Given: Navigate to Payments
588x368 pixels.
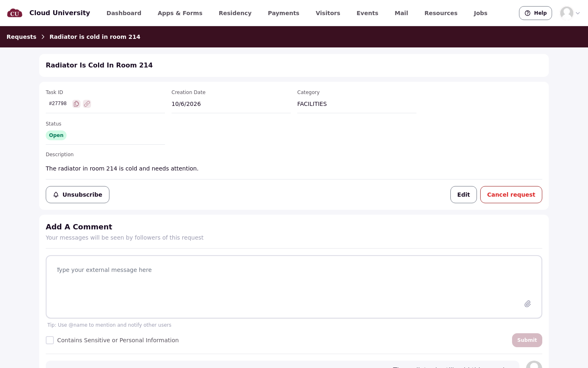Looking at the screenshot, I should coord(283,13).
